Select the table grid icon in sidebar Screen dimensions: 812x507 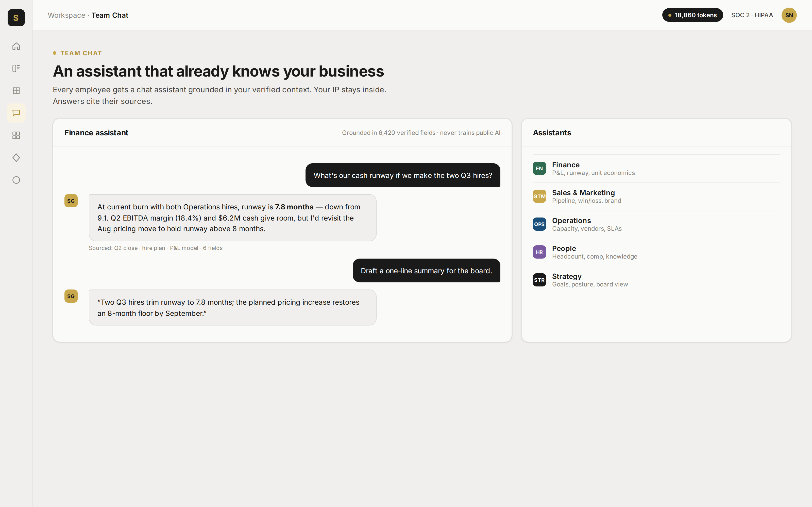point(16,91)
